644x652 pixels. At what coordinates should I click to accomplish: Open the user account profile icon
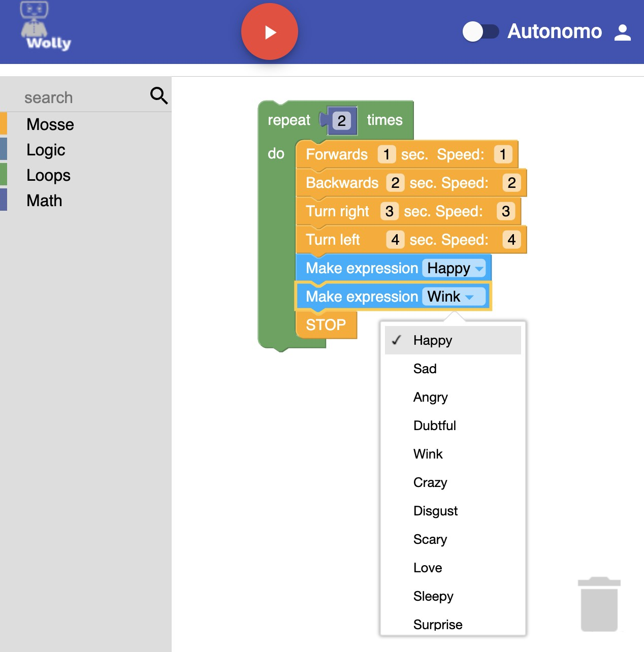(622, 32)
